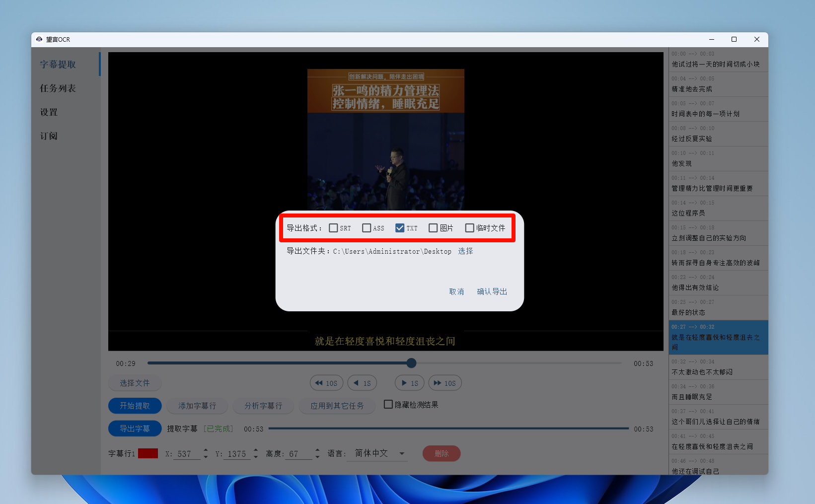The height and width of the screenshot is (504, 815).
Task: Uncheck the TXT export format checkbox
Action: click(x=400, y=228)
